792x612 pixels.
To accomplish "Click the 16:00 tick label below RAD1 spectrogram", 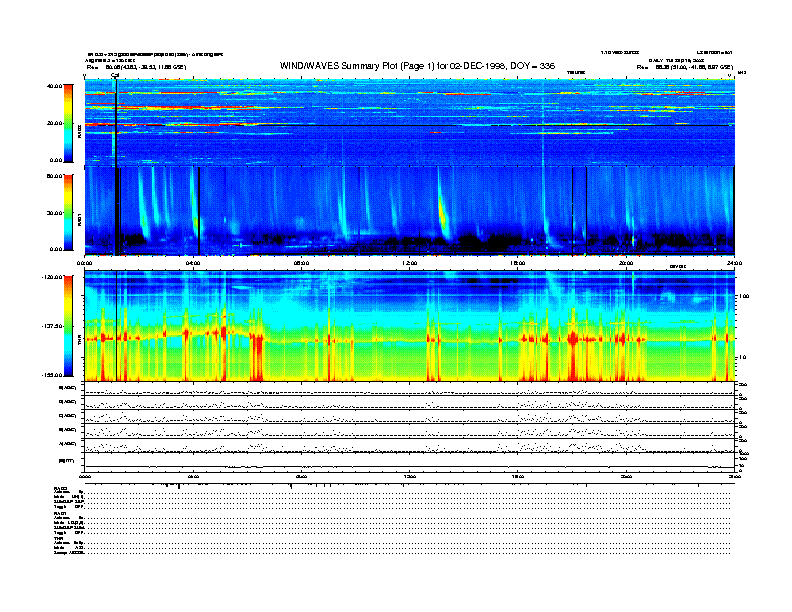I will point(517,263).
